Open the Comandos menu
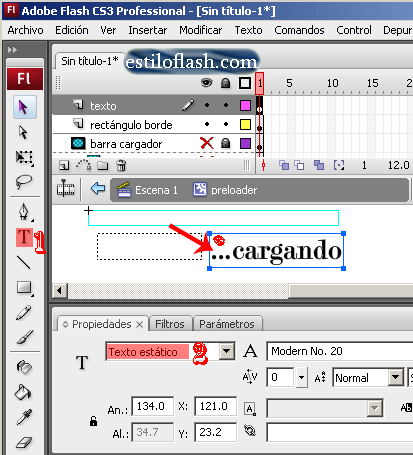Image resolution: width=413 pixels, height=455 pixels. click(299, 30)
